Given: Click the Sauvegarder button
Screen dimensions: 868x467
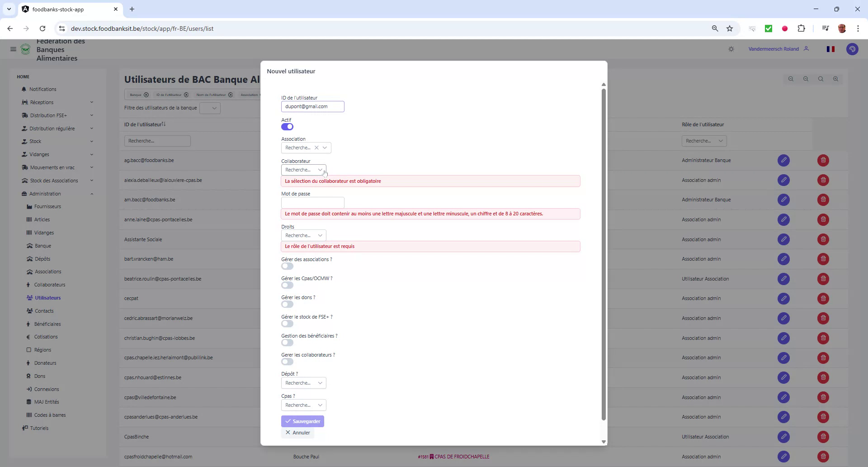Looking at the screenshot, I should coord(302,421).
